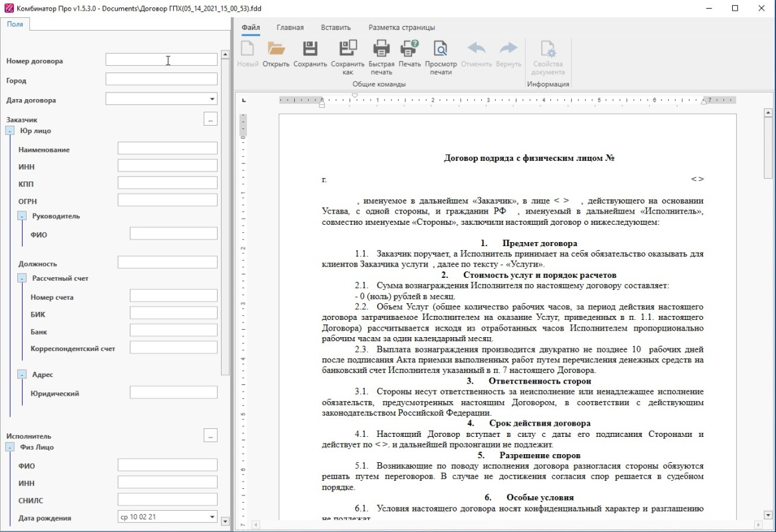This screenshot has width=776, height=532.
Task: Collapse the Физ Лицо group
Action: 10,448
